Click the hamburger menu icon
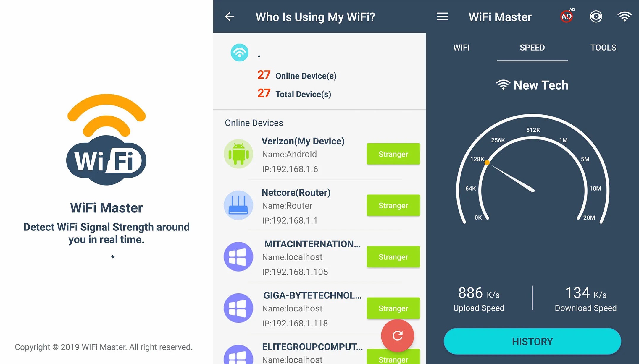 click(x=442, y=16)
